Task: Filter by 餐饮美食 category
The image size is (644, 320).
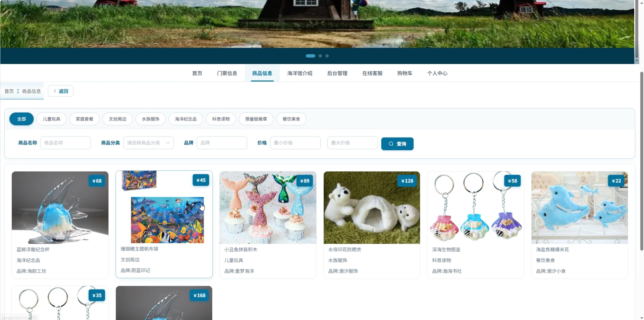Action: 291,119
